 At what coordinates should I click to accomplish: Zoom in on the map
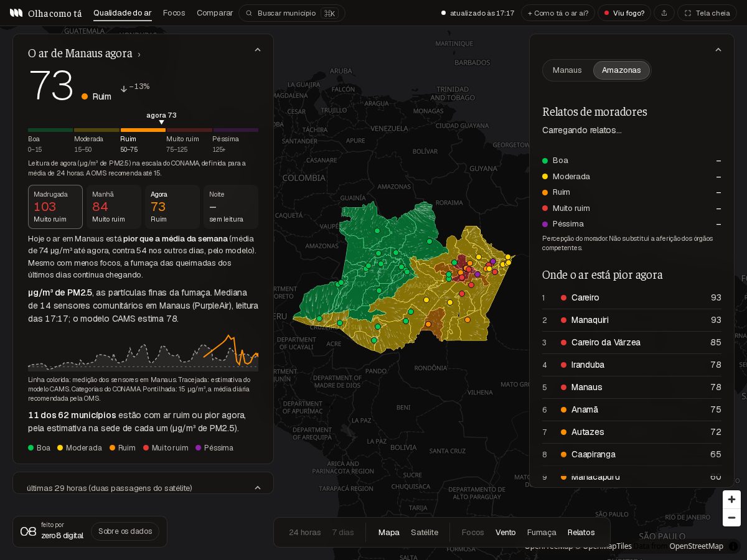731,499
